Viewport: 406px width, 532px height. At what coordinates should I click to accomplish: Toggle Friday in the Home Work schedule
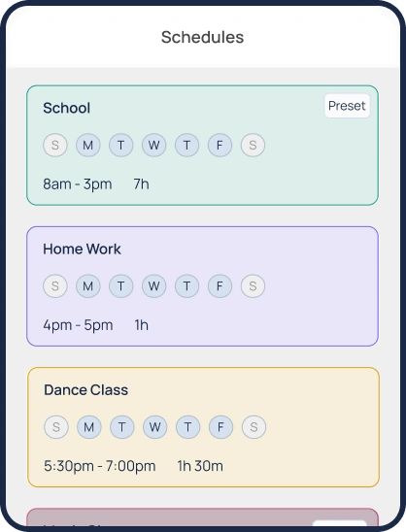coord(220,286)
